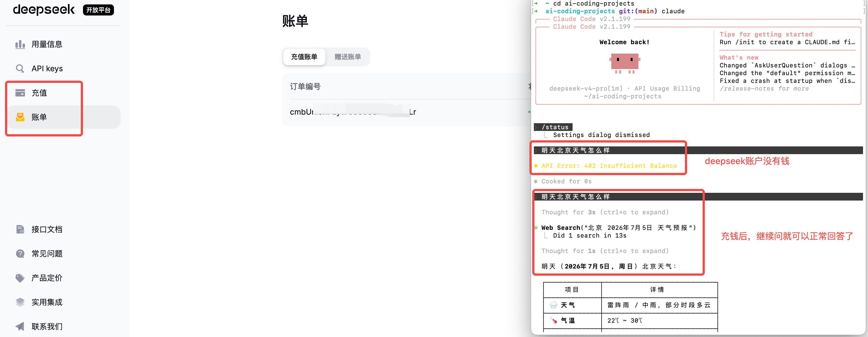Click the Web Search tool call line

point(619,228)
